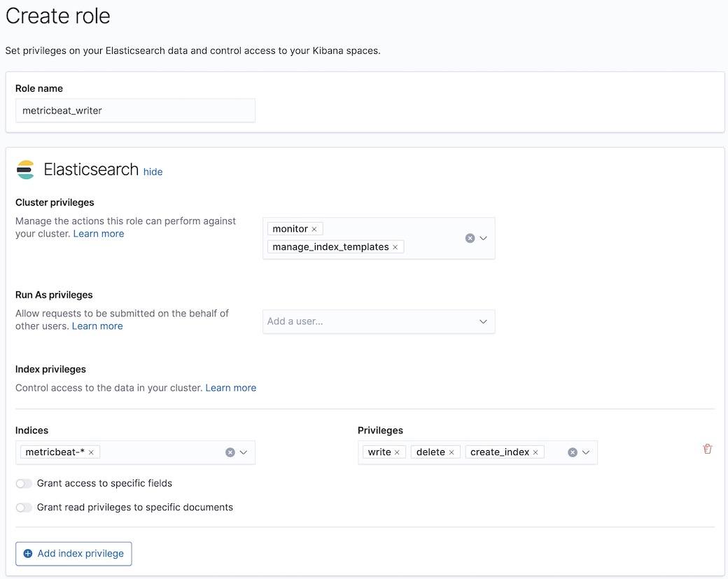This screenshot has height=579, width=728.
Task: Remove the metricbeat-* index pattern tag
Action: (90, 452)
